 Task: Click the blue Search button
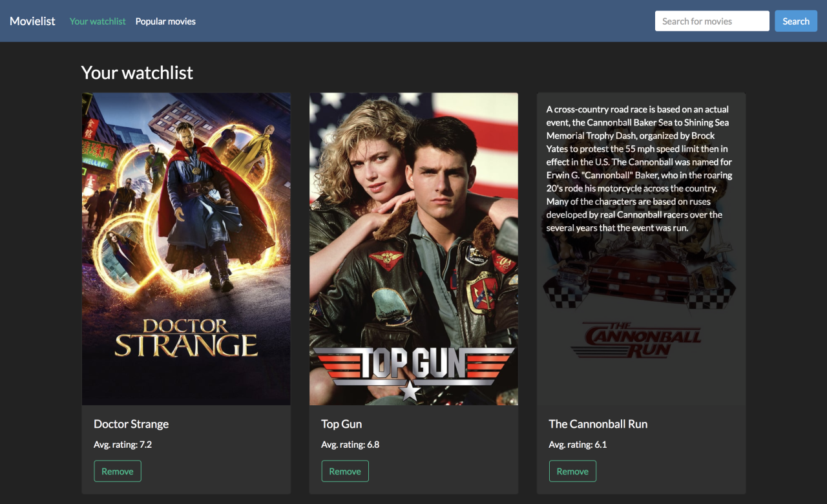coord(796,21)
